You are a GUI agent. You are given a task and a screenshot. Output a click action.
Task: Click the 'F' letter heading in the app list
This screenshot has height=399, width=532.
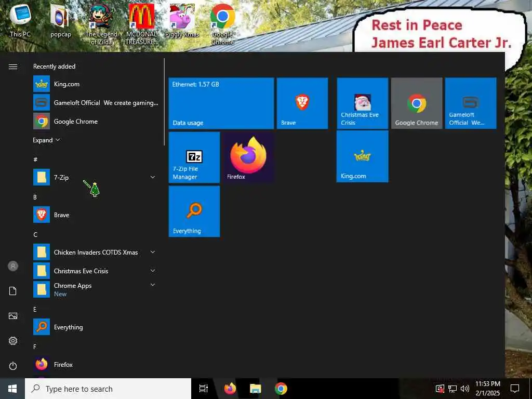click(35, 347)
